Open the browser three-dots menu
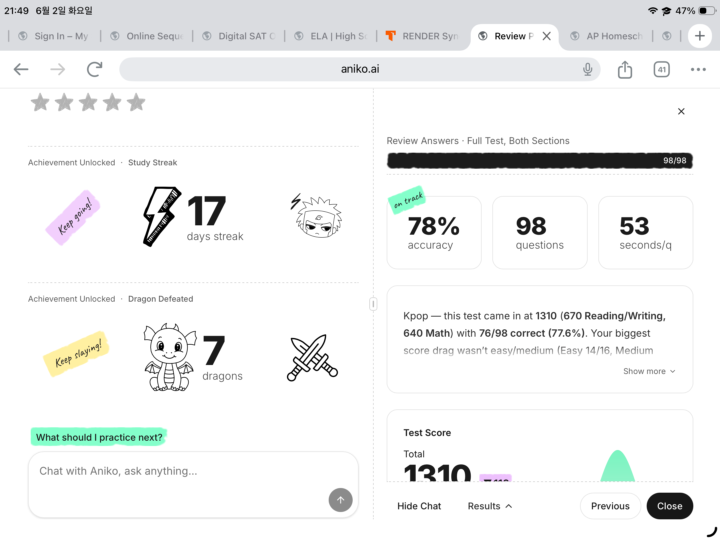The height and width of the screenshot is (540, 720). click(x=698, y=69)
